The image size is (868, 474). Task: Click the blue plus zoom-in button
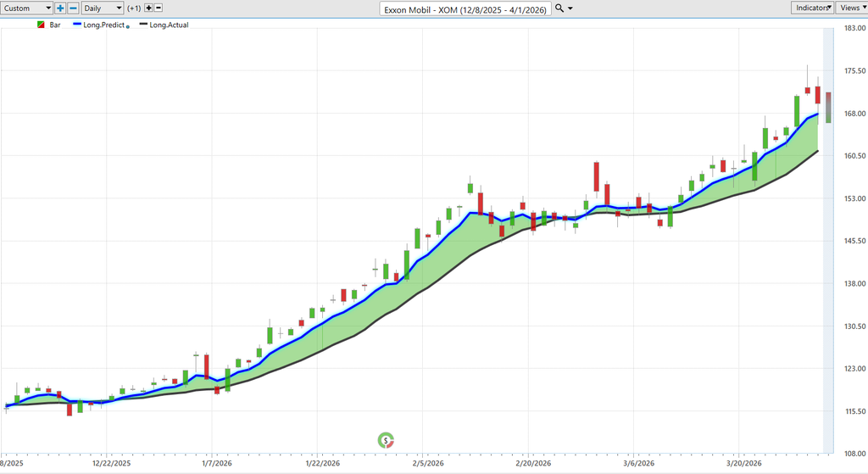click(x=60, y=8)
